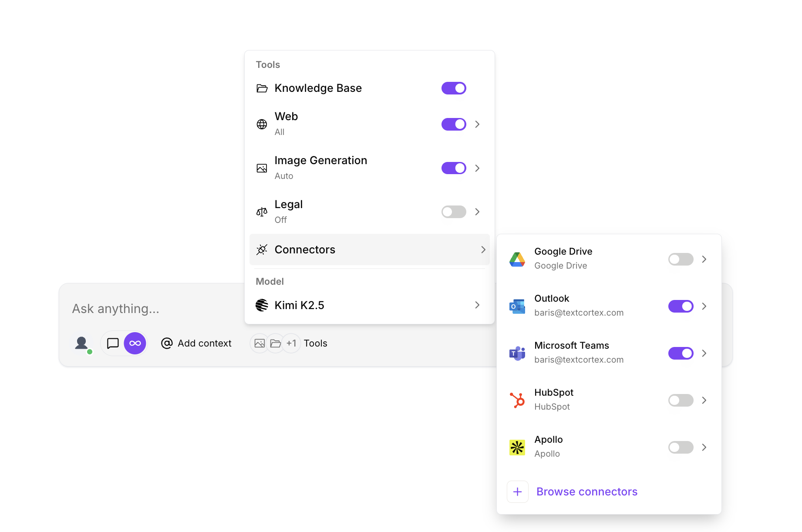Viewport: 802px width, 532px height.
Task: Switch to the purple infinity mode icon
Action: [x=135, y=343]
